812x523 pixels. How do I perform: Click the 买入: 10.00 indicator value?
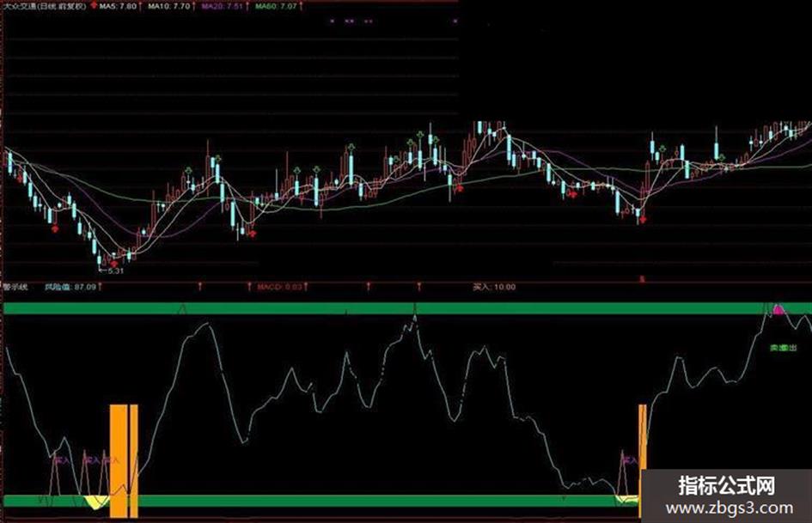click(x=494, y=286)
